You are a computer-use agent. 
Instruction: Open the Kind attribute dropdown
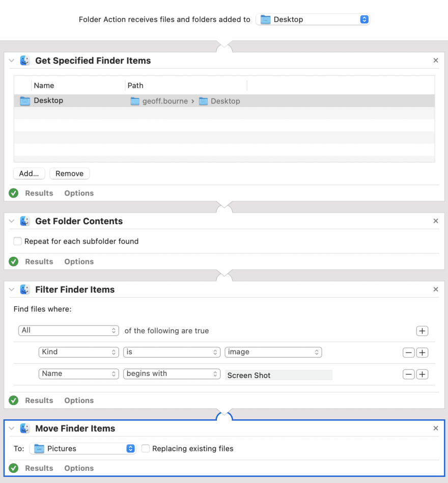coord(79,352)
